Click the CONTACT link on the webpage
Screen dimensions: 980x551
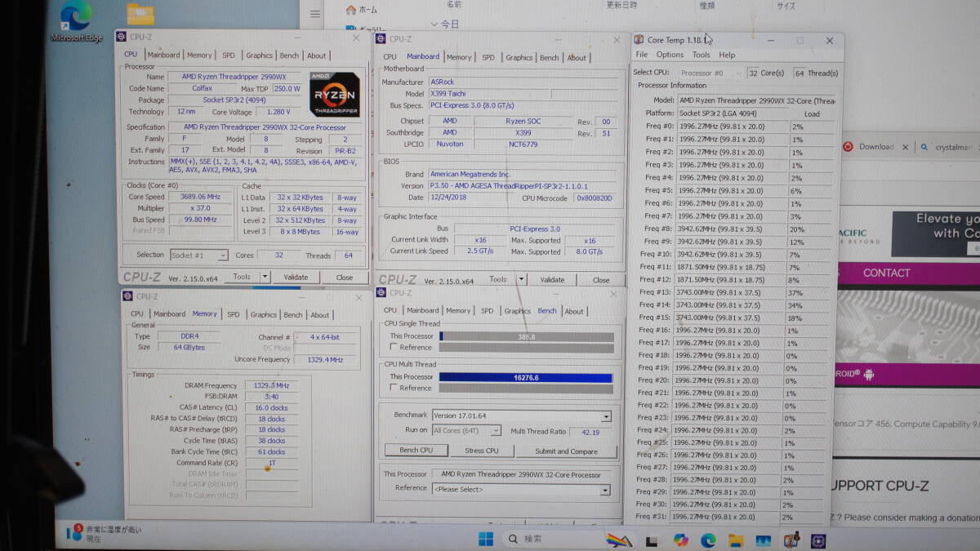tap(886, 273)
